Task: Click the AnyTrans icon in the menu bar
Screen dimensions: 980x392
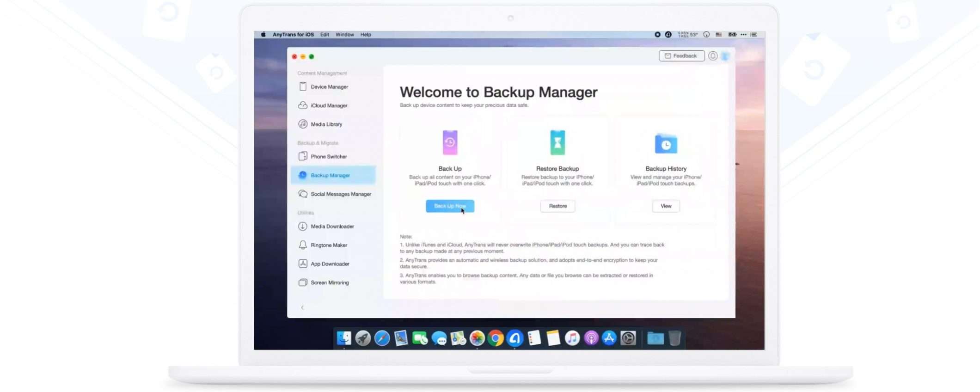Action: pyautogui.click(x=668, y=35)
